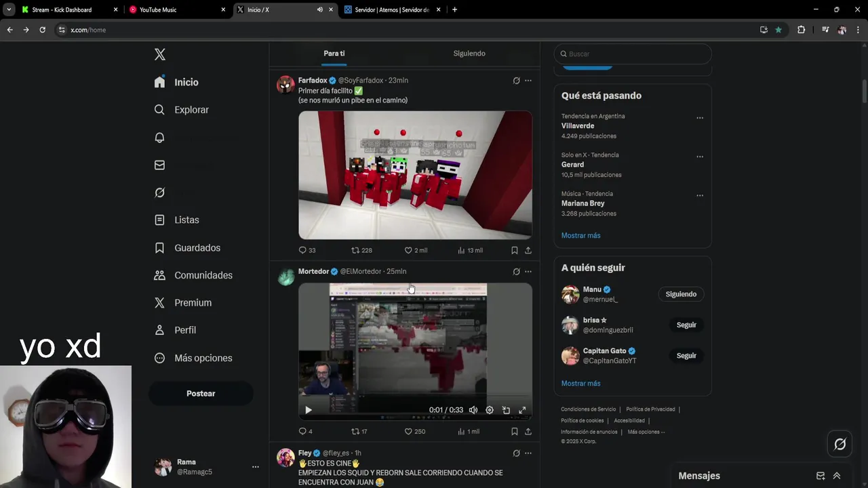Image resolution: width=868 pixels, height=488 pixels.
Task: Open Inicio home from sidebar
Action: (176, 82)
